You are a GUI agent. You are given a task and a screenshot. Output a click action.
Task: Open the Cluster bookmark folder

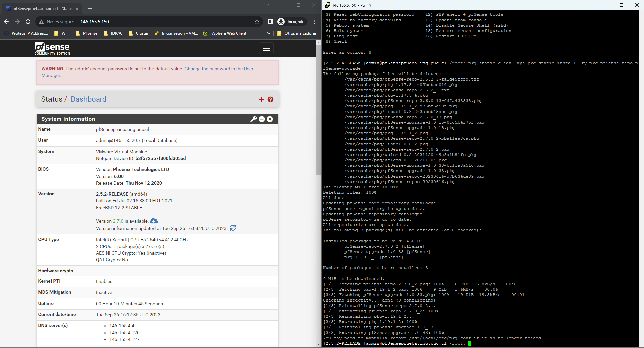(138, 33)
